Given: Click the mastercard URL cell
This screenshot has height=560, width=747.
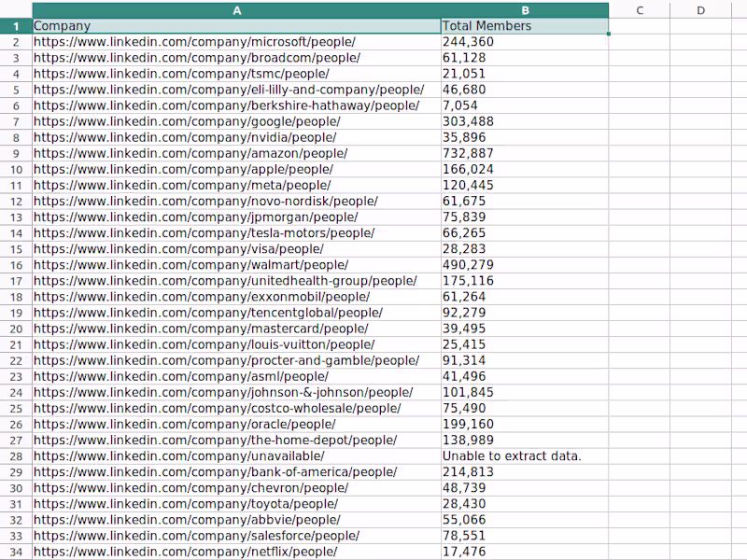Looking at the screenshot, I should (237, 329).
